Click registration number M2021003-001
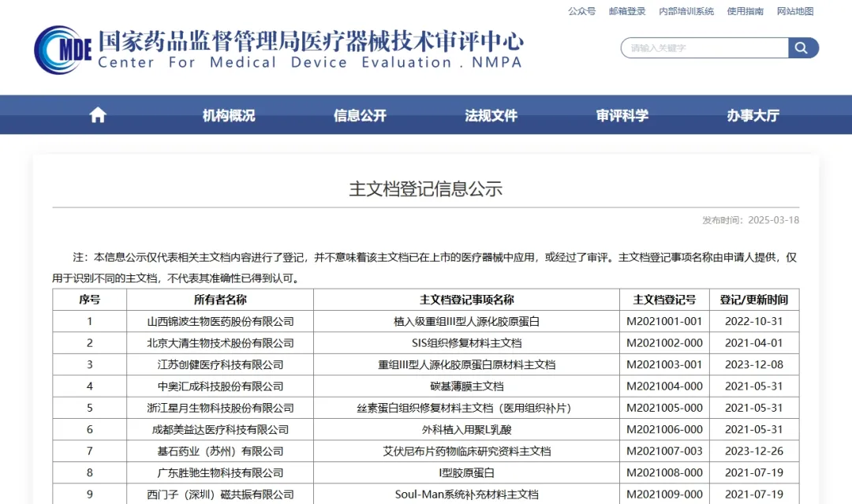 pos(664,365)
